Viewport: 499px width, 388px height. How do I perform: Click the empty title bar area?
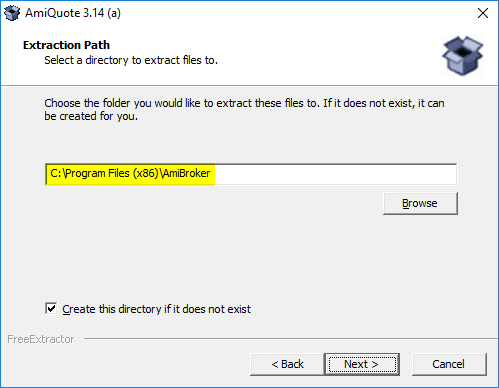(x=297, y=13)
